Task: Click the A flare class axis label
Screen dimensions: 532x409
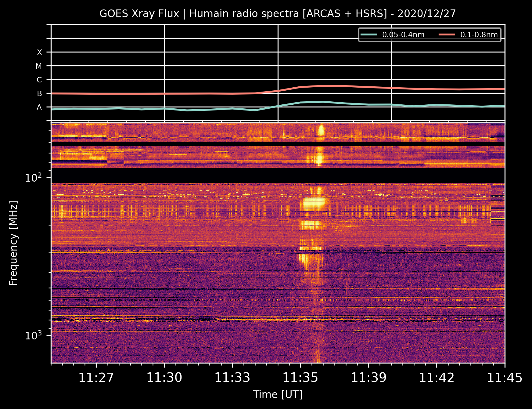Action: (39, 107)
